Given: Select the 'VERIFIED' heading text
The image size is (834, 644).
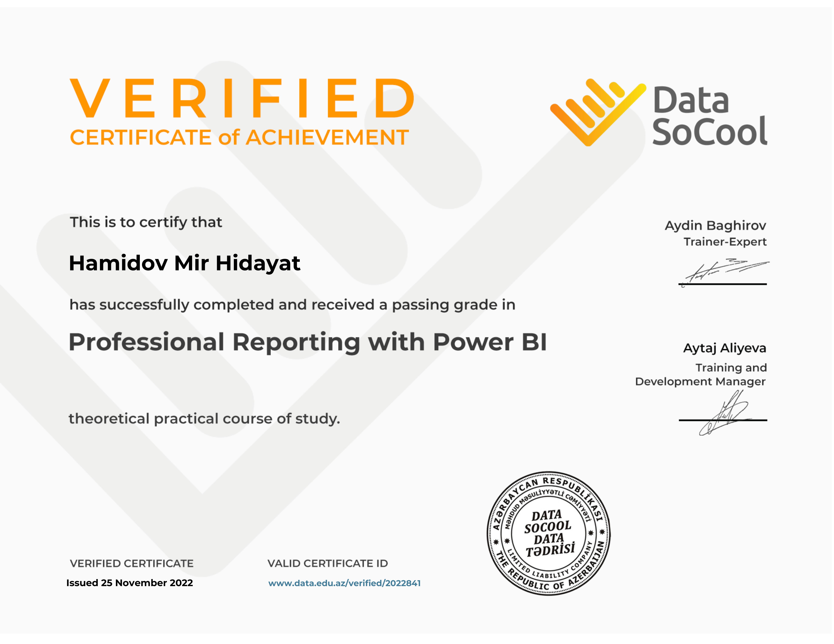Looking at the screenshot, I should point(242,98).
